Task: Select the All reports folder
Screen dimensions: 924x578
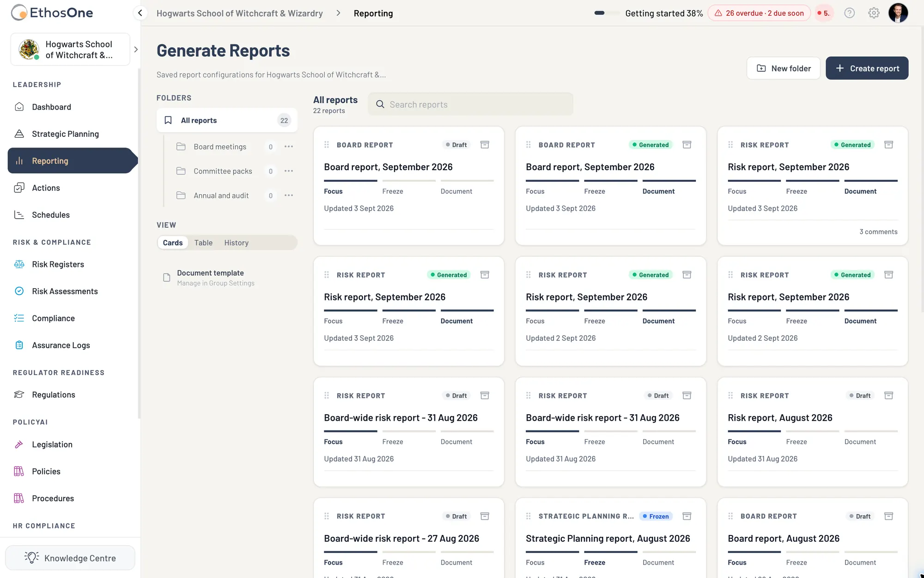Action: (x=227, y=120)
